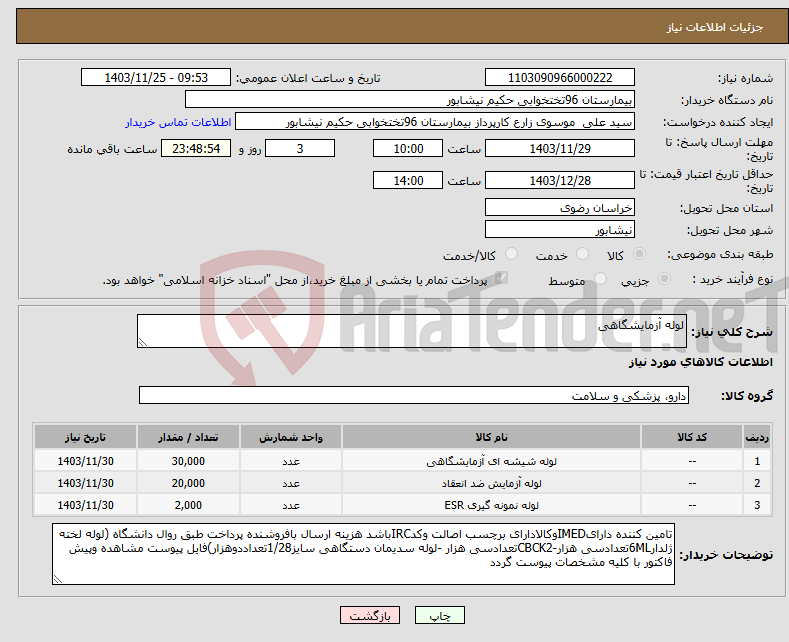Image resolution: width=789 pixels, height=642 pixels.
Task: Select the کالا radio button
Action: (x=639, y=254)
